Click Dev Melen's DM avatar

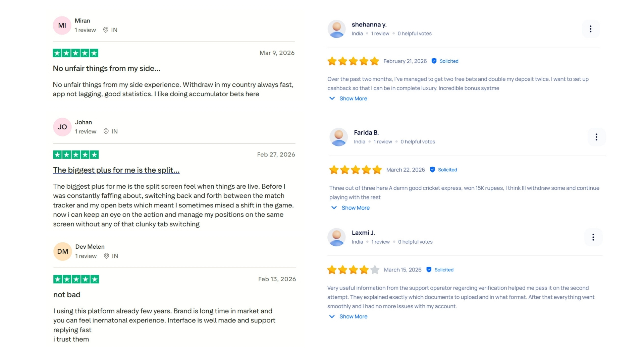pyautogui.click(x=62, y=251)
